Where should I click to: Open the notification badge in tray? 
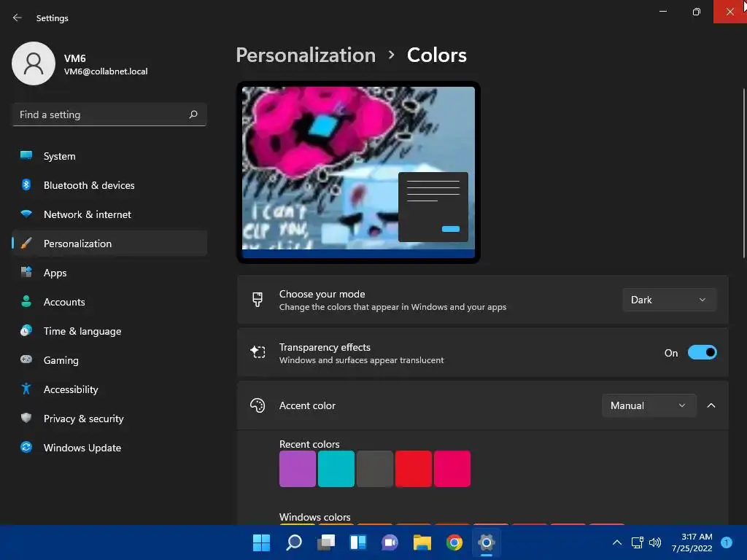727,542
